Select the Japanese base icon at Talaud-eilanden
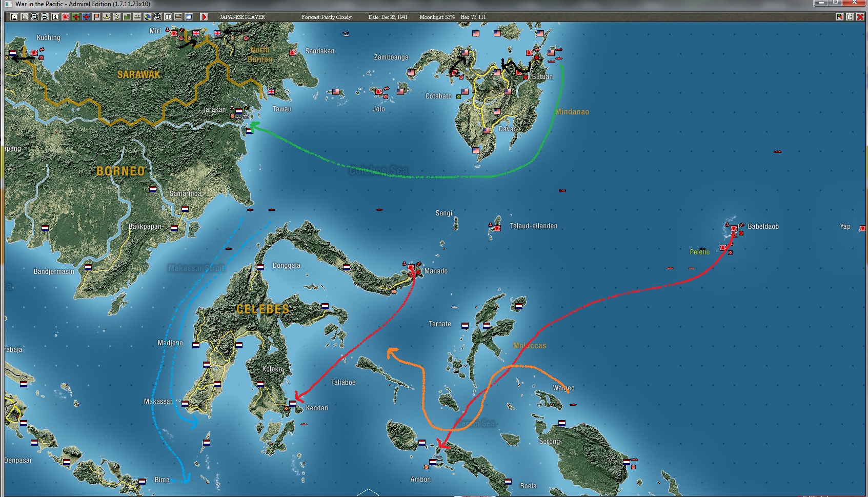Screen dimensions: 868x497 click(497, 228)
